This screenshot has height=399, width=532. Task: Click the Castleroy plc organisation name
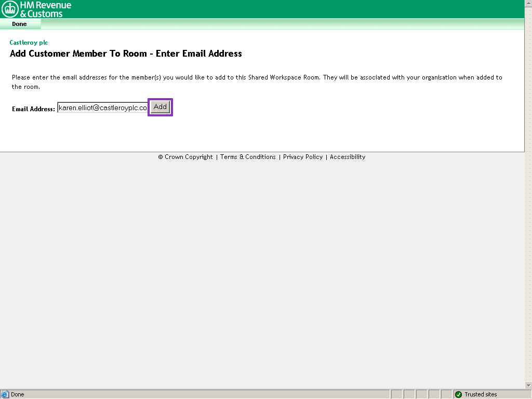(x=29, y=43)
